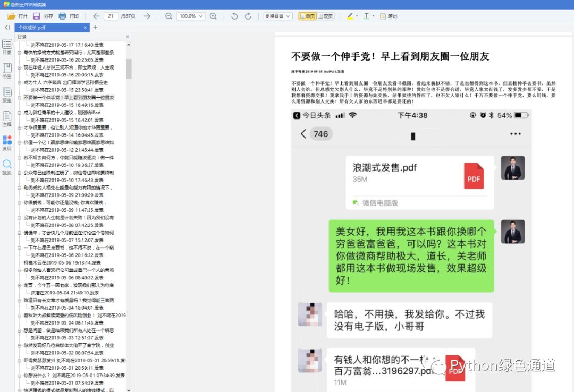
Task: Open a file with the 打开 button
Action: (x=17, y=16)
